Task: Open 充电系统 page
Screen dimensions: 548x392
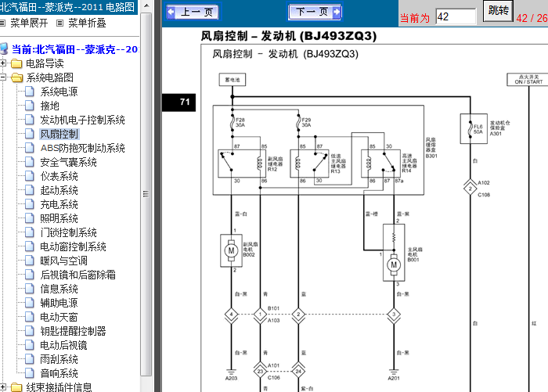Action: (59, 204)
